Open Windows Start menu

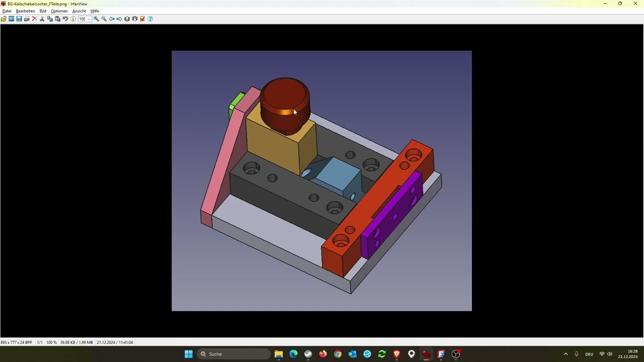(x=189, y=354)
